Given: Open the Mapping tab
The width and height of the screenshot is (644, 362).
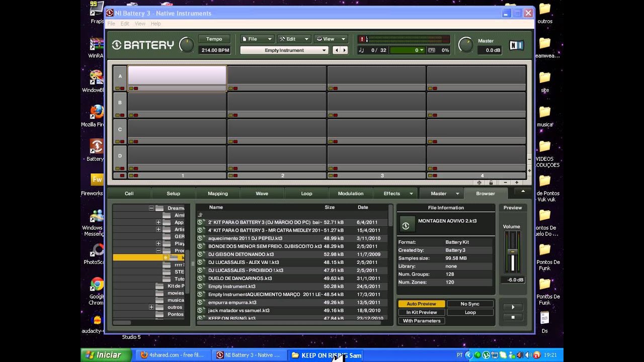Looking at the screenshot, I should 217,194.
